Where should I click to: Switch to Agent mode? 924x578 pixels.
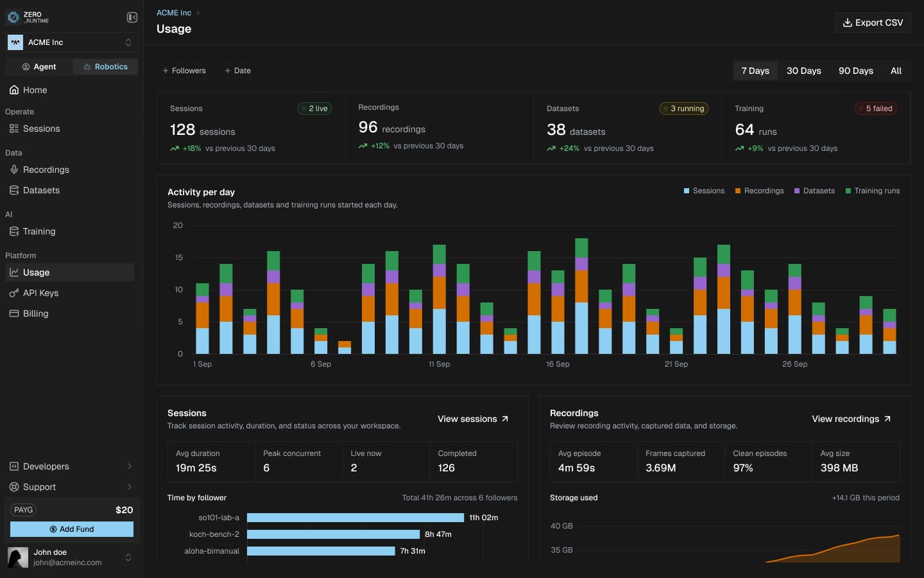point(38,67)
